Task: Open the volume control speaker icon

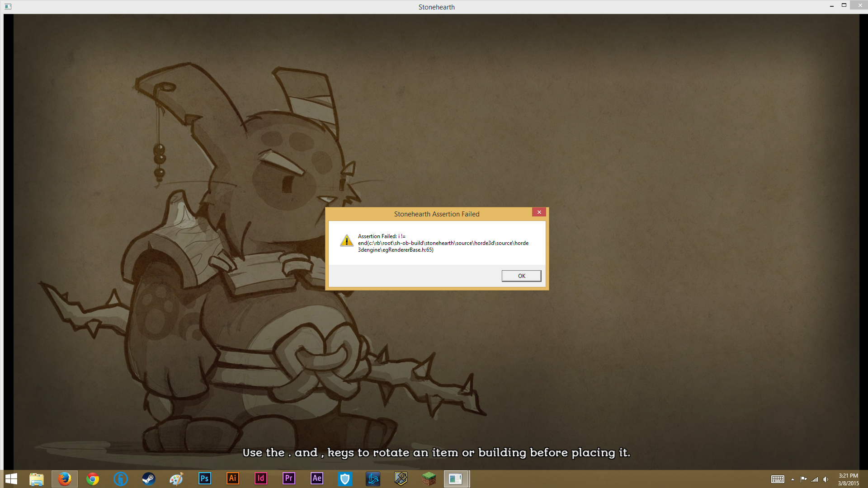Action: (x=826, y=479)
